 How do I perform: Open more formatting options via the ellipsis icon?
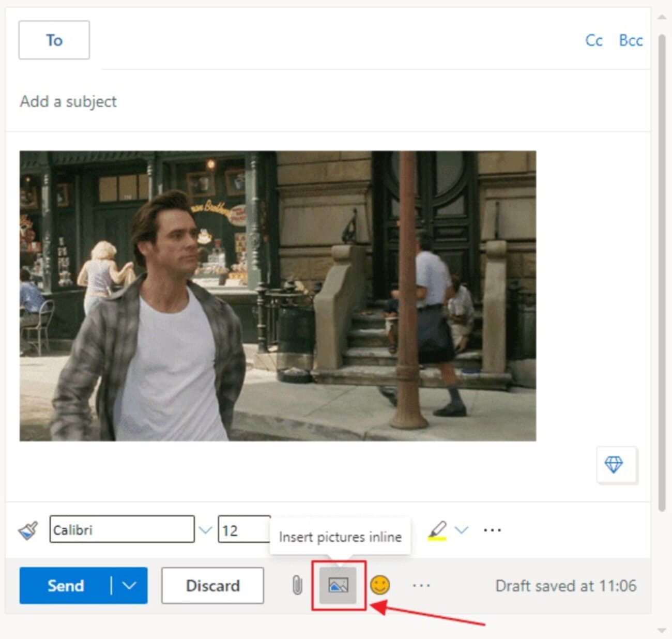[492, 529]
